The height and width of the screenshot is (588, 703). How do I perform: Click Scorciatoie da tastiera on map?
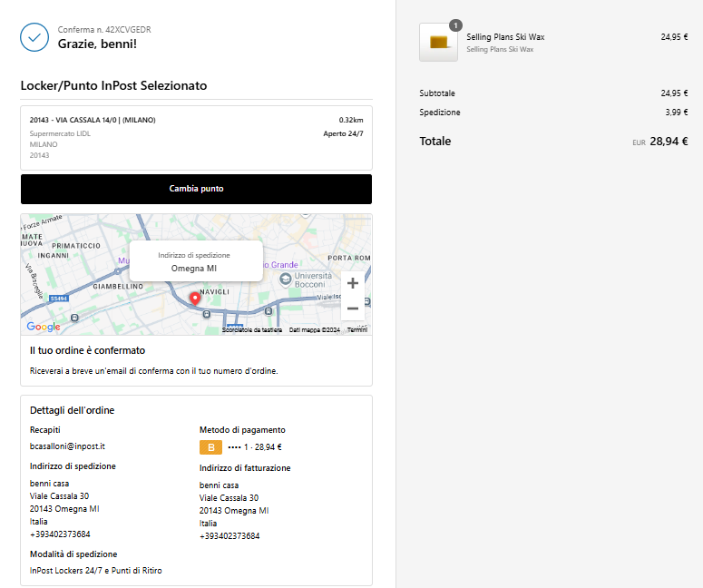coord(252,329)
